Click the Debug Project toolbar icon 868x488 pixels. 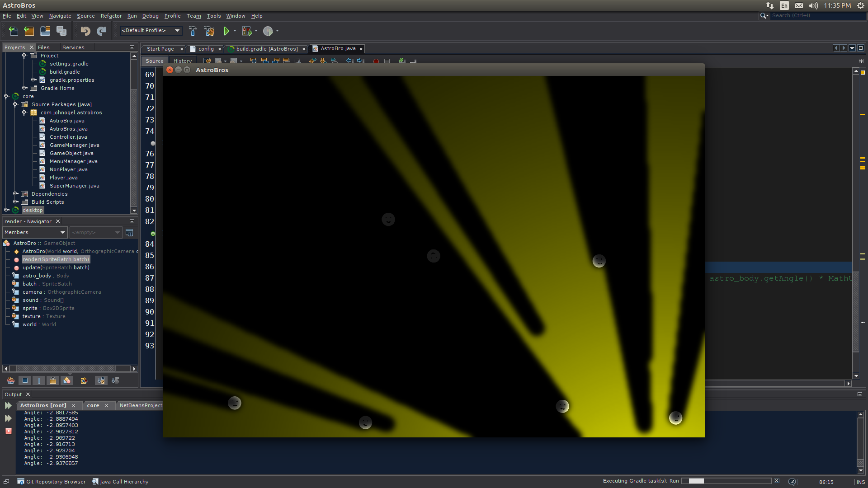point(247,31)
